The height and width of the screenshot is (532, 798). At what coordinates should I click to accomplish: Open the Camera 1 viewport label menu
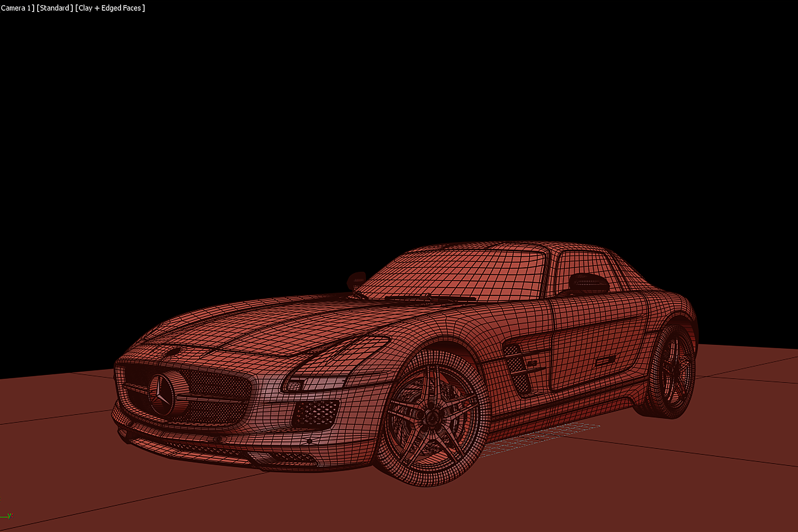[x=16, y=8]
